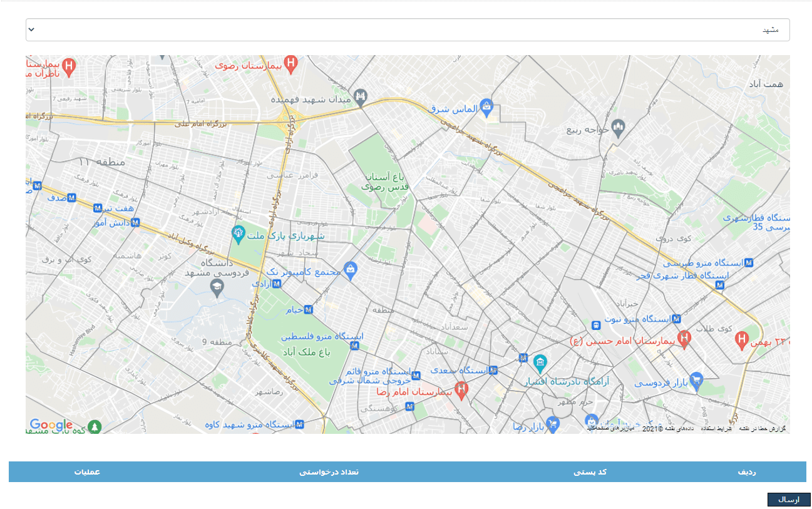Click the صدف metro station icon
This screenshot has height=509, width=812.
coord(71,197)
